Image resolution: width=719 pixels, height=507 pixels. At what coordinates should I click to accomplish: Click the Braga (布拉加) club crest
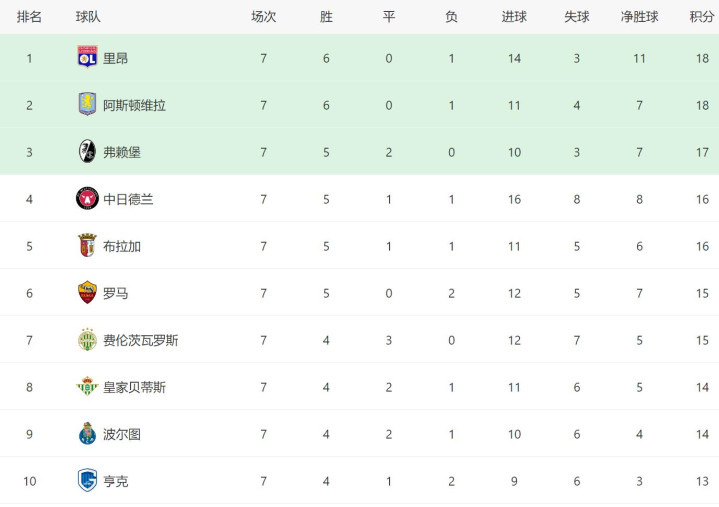87,245
